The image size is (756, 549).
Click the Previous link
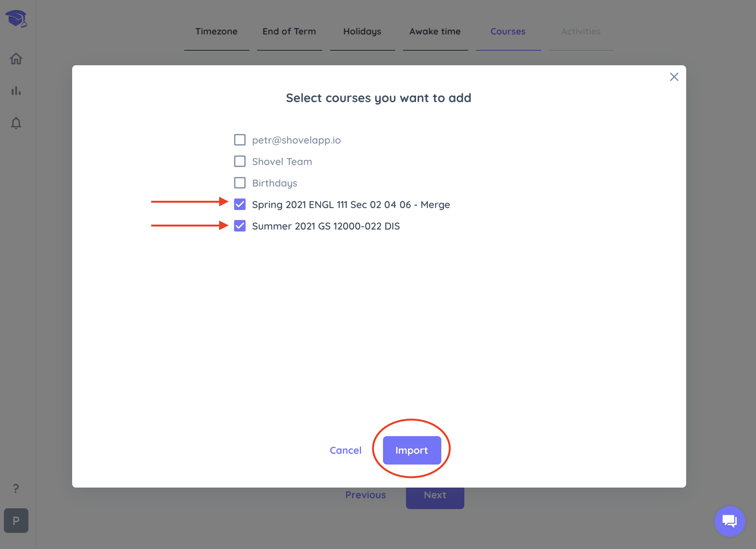click(366, 495)
